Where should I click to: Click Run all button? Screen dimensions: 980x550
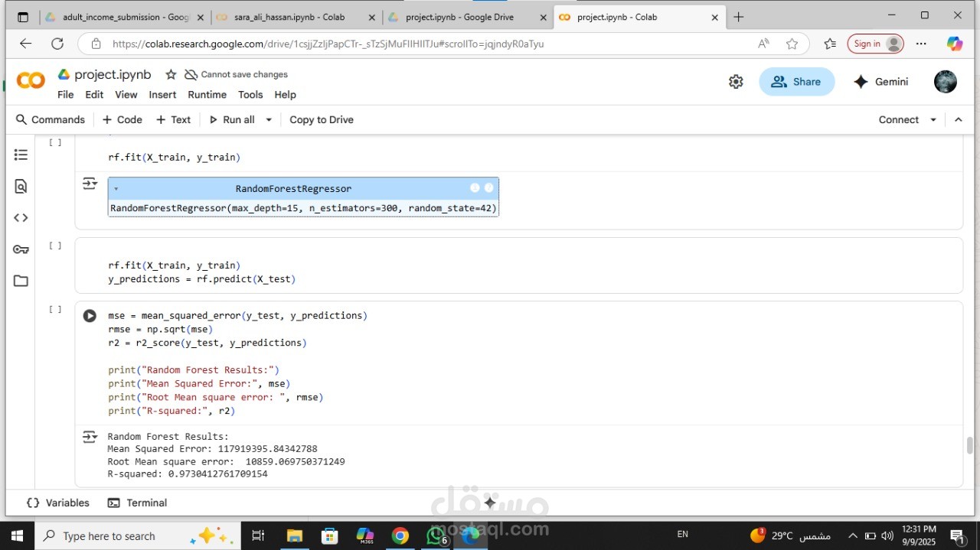232,119
